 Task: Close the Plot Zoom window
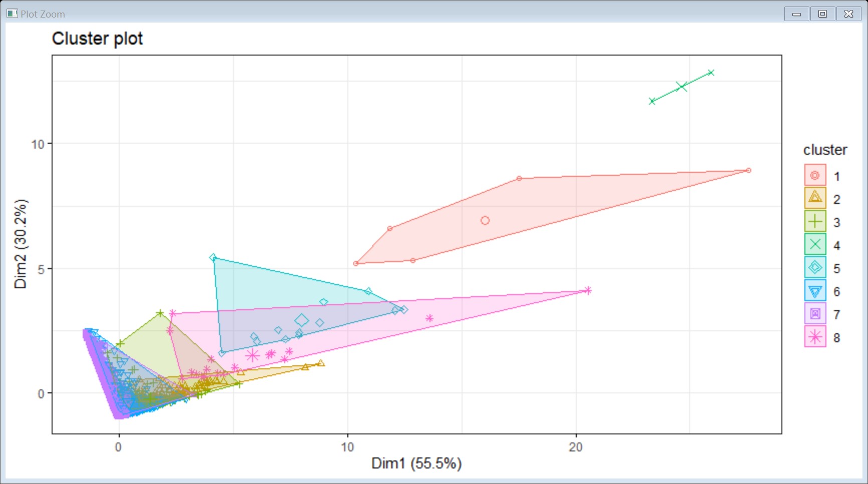pyautogui.click(x=849, y=14)
